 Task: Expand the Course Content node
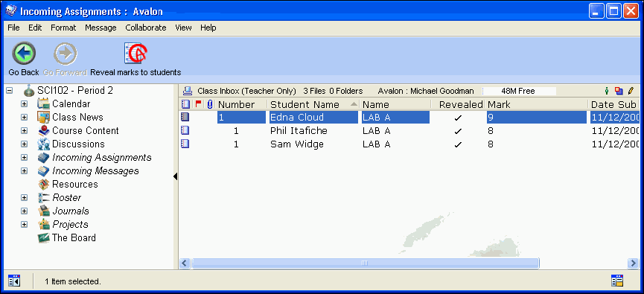[25, 131]
